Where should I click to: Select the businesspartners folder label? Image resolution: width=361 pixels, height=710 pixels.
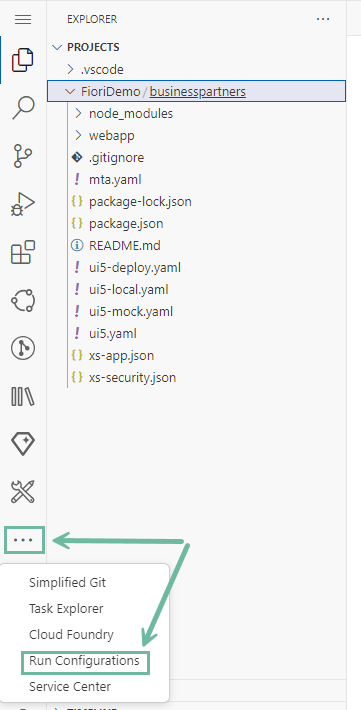pyautogui.click(x=198, y=91)
